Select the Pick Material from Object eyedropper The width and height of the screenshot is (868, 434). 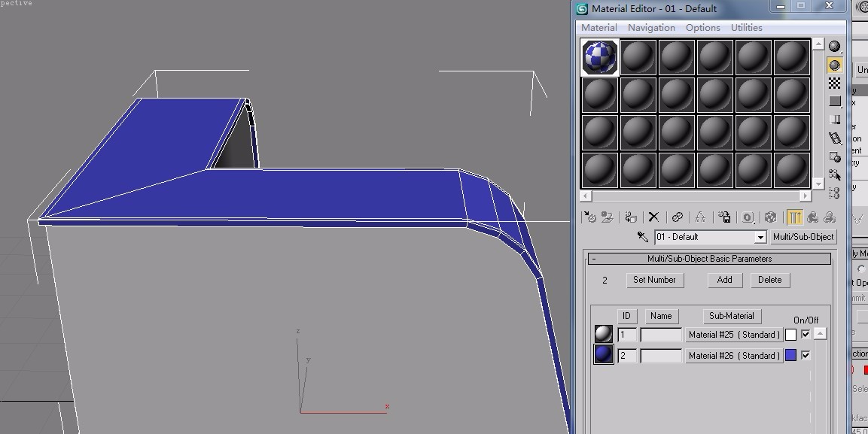pyautogui.click(x=643, y=237)
